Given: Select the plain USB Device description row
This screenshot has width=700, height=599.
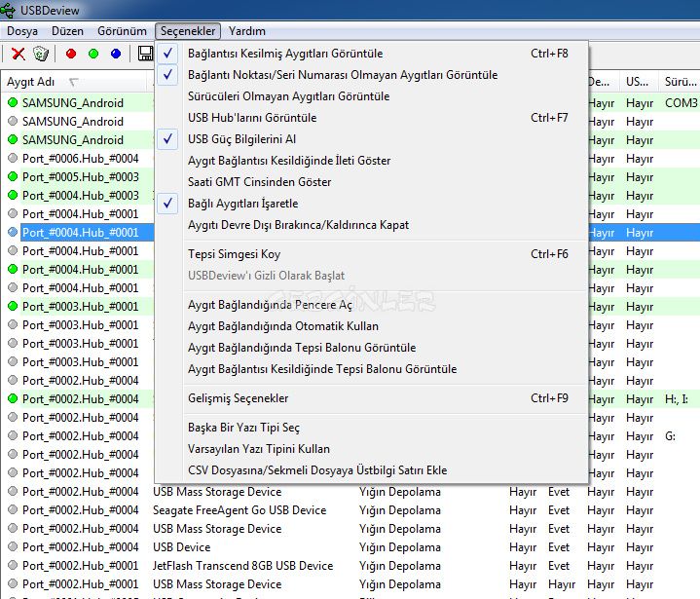Looking at the screenshot, I should 350,547.
